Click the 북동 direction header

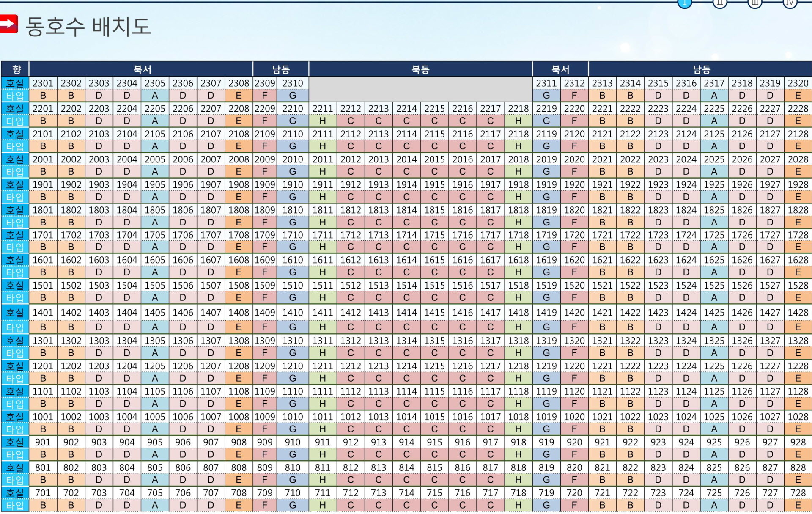click(420, 69)
